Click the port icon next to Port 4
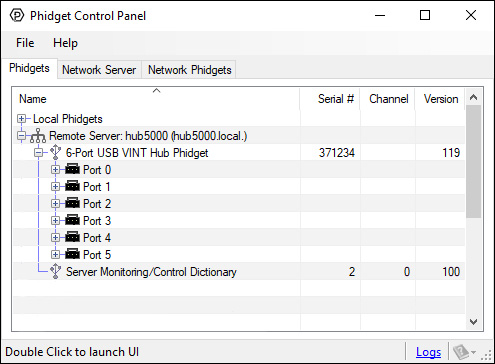This screenshot has width=495, height=364. pyautogui.click(x=72, y=237)
